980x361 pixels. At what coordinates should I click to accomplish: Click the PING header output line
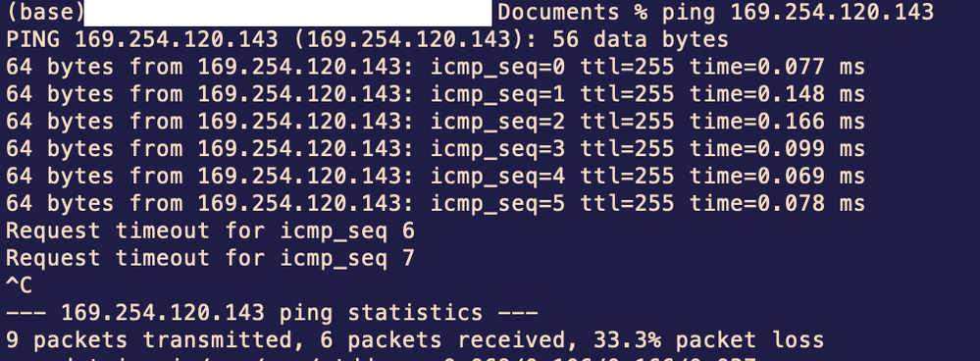point(367,40)
